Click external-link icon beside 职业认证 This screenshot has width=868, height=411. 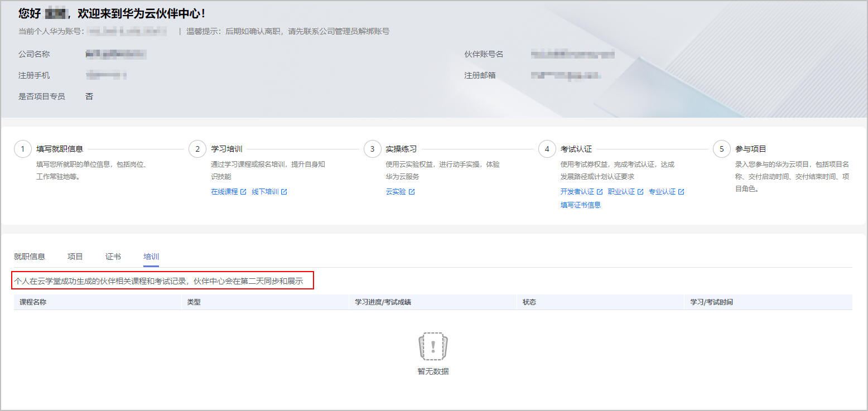[x=640, y=192]
